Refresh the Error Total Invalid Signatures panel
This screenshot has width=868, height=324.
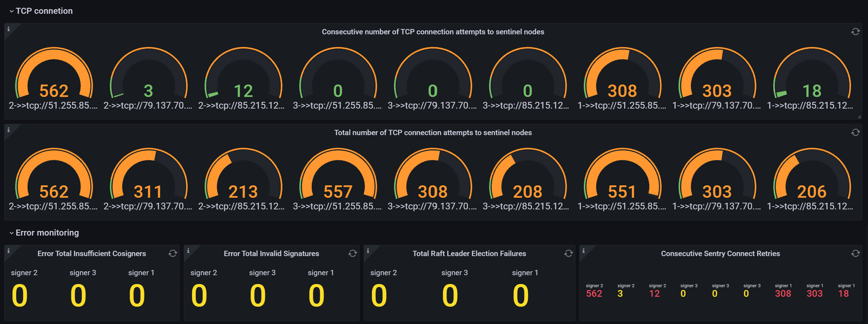coord(352,253)
